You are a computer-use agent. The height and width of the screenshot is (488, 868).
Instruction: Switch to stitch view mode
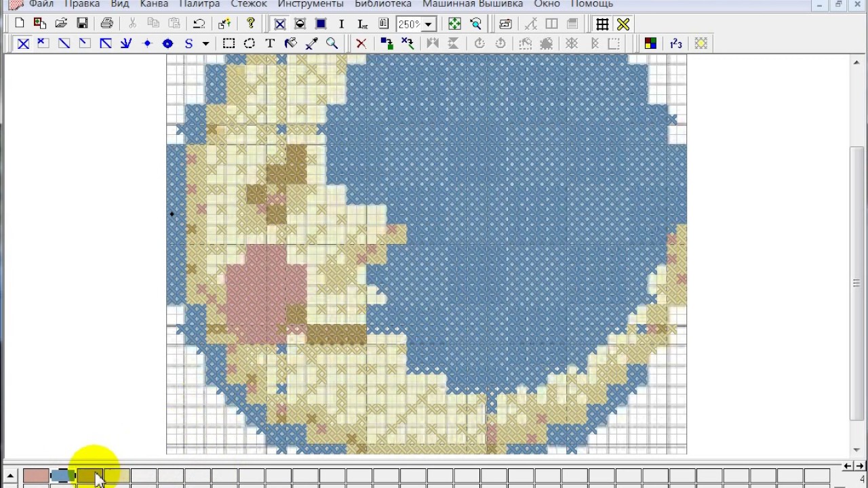(x=279, y=24)
